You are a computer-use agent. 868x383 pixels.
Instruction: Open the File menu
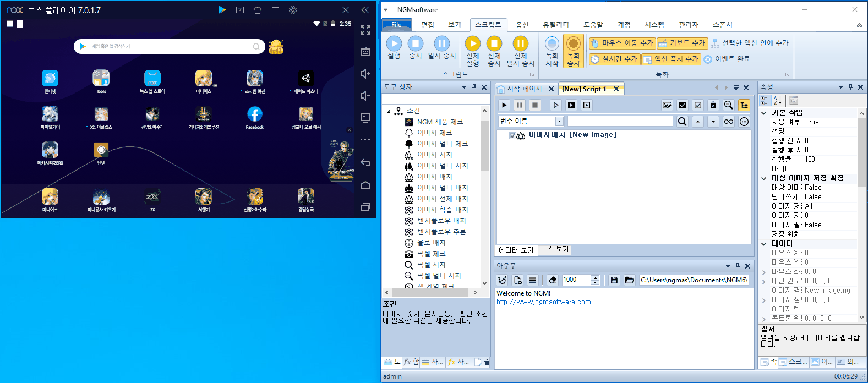click(396, 25)
